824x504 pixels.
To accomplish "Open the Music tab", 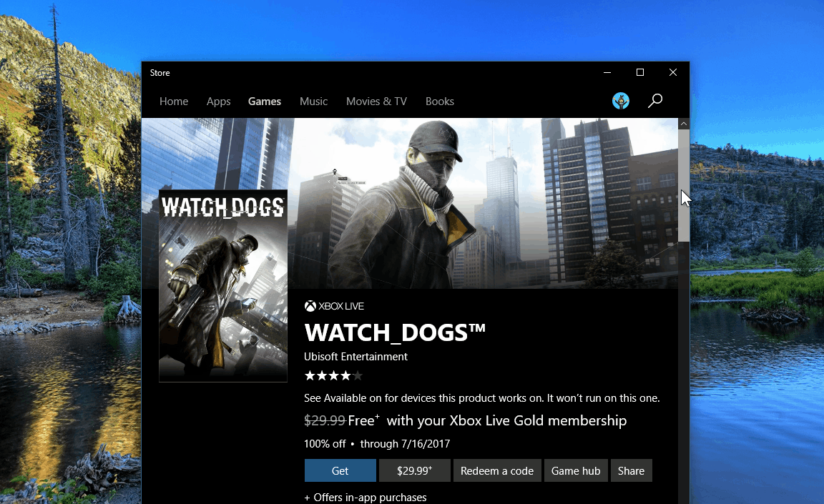I will pyautogui.click(x=313, y=102).
